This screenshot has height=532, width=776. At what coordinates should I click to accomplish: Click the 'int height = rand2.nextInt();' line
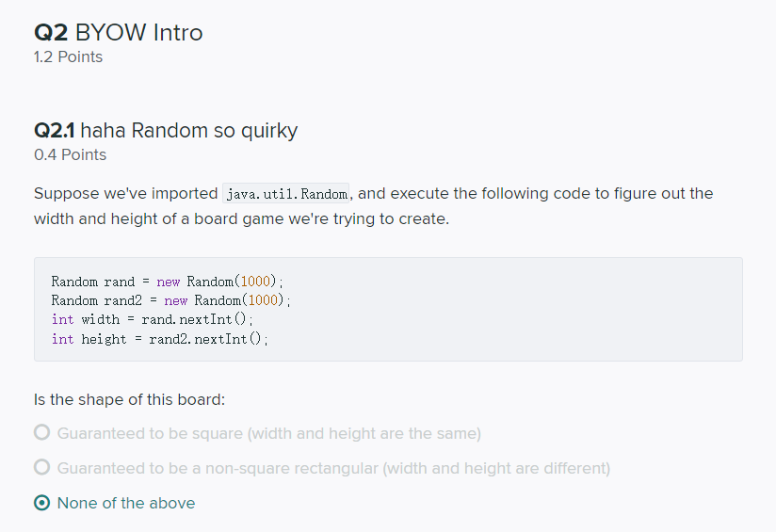pos(160,339)
